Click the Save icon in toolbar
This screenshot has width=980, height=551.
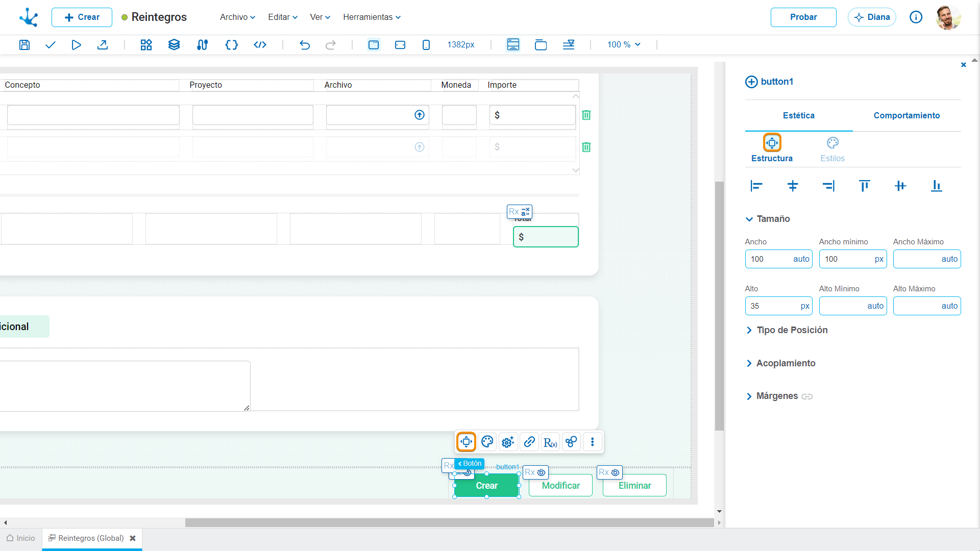pos(24,45)
